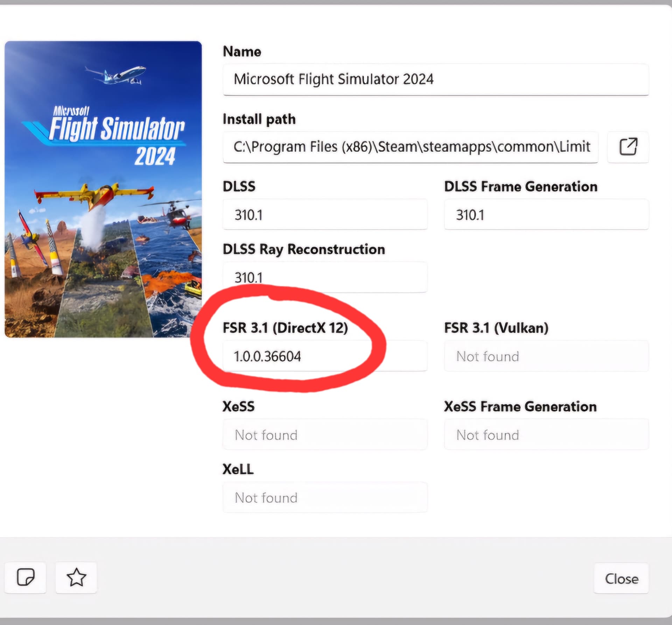Click the DLSS Ray Reconstruction label

303,249
